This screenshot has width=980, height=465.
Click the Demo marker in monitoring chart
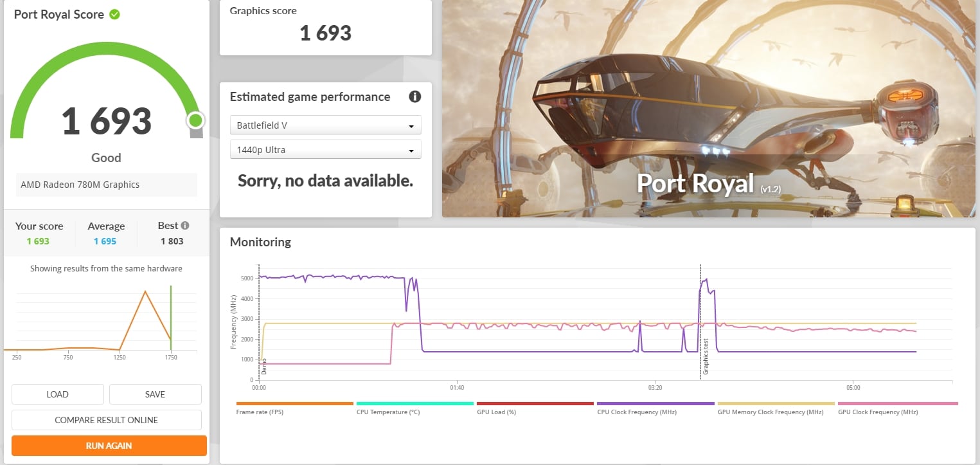[263, 367]
